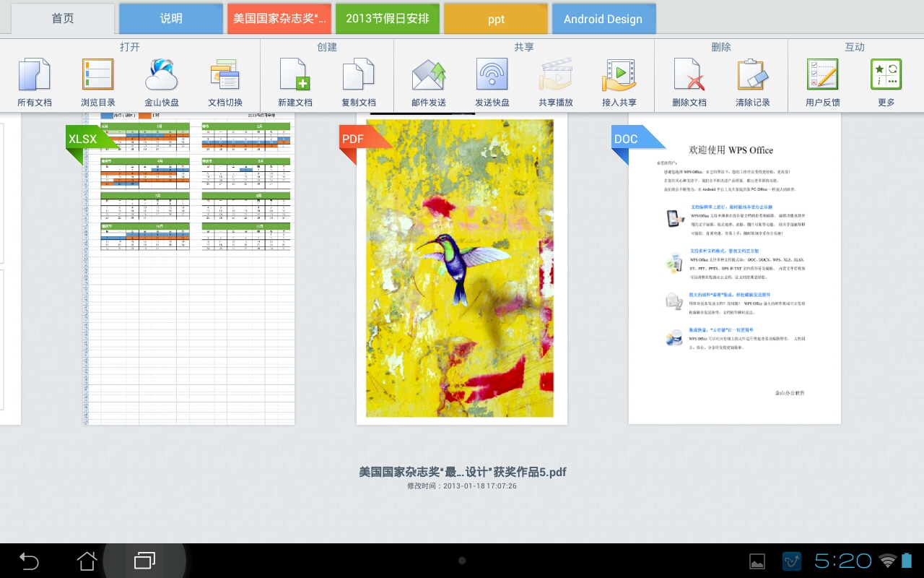Switch to the Android Design tab
924x578 pixels.
pos(603,19)
